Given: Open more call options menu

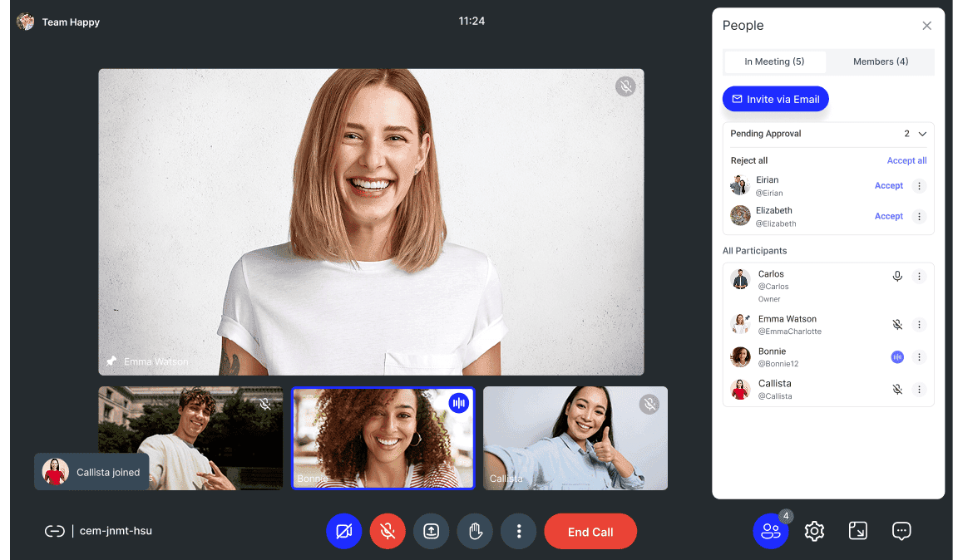Looking at the screenshot, I should pos(518,531).
